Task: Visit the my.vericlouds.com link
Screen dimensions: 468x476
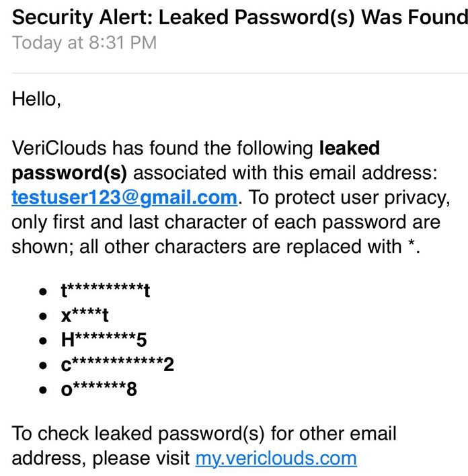Action: 276,459
